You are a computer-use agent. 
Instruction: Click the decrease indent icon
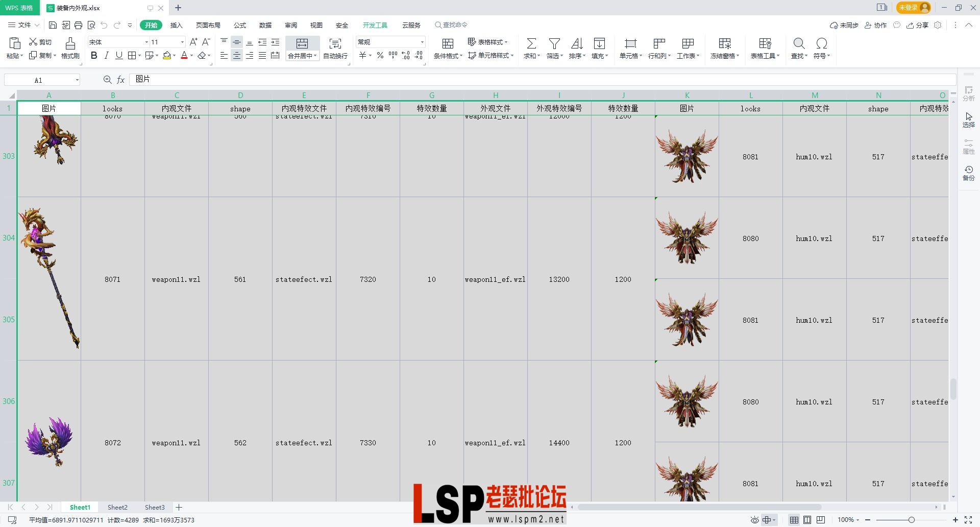[x=262, y=42]
